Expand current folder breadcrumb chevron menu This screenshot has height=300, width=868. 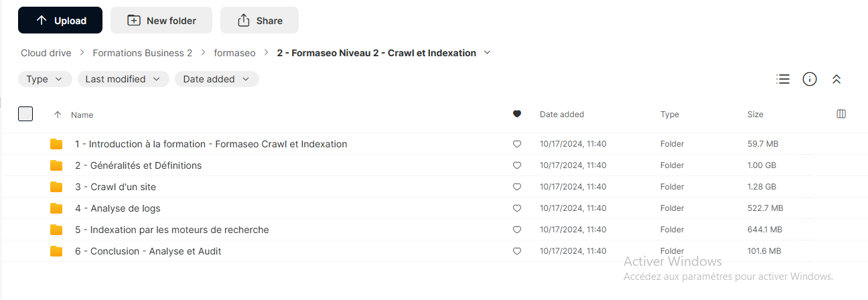[487, 53]
